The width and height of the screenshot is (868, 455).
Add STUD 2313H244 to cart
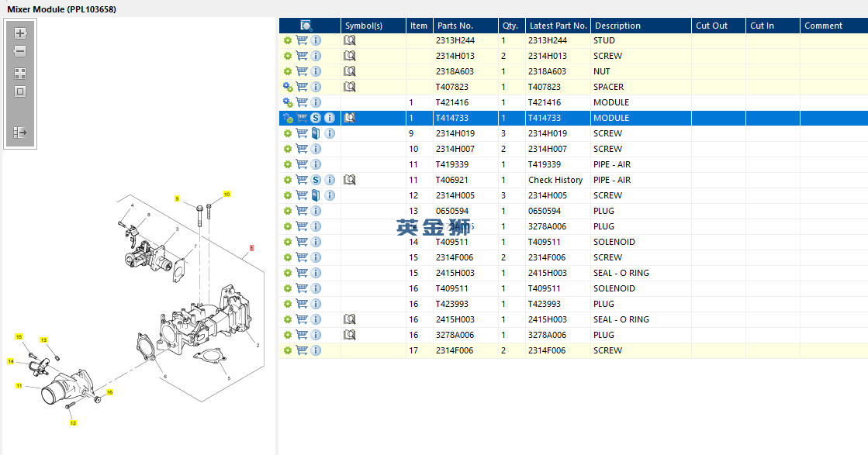point(302,40)
